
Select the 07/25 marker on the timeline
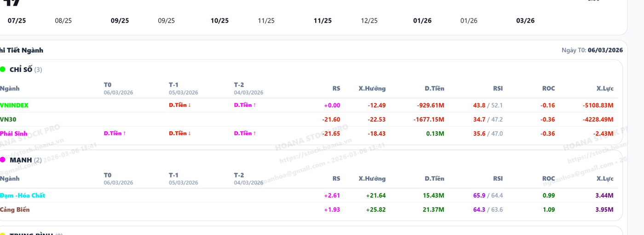pos(17,21)
